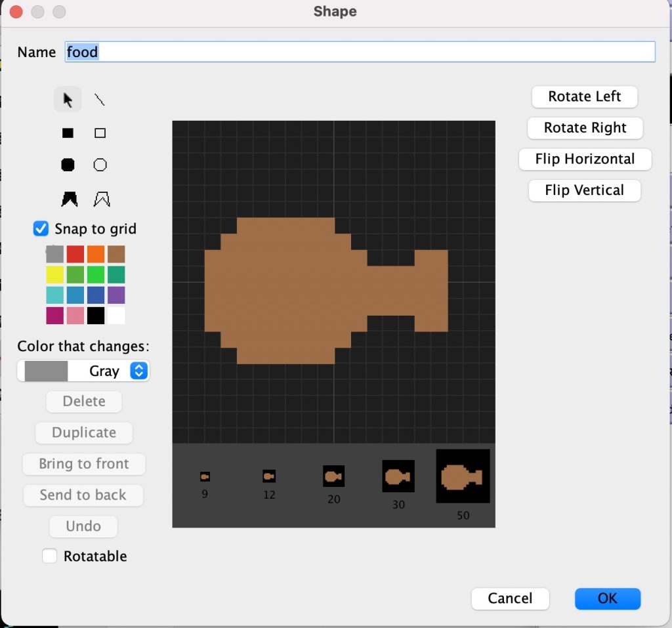The image size is (672, 628).
Task: Select the arrow selection tool
Action: click(68, 100)
